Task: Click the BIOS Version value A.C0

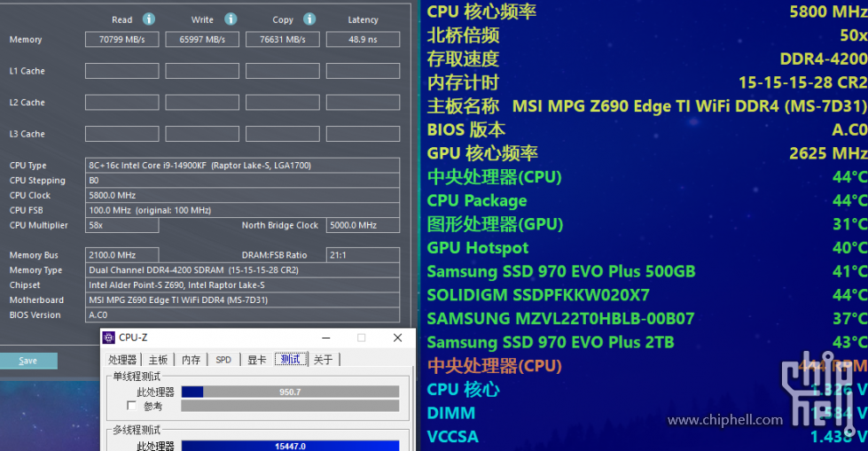Action: click(242, 315)
